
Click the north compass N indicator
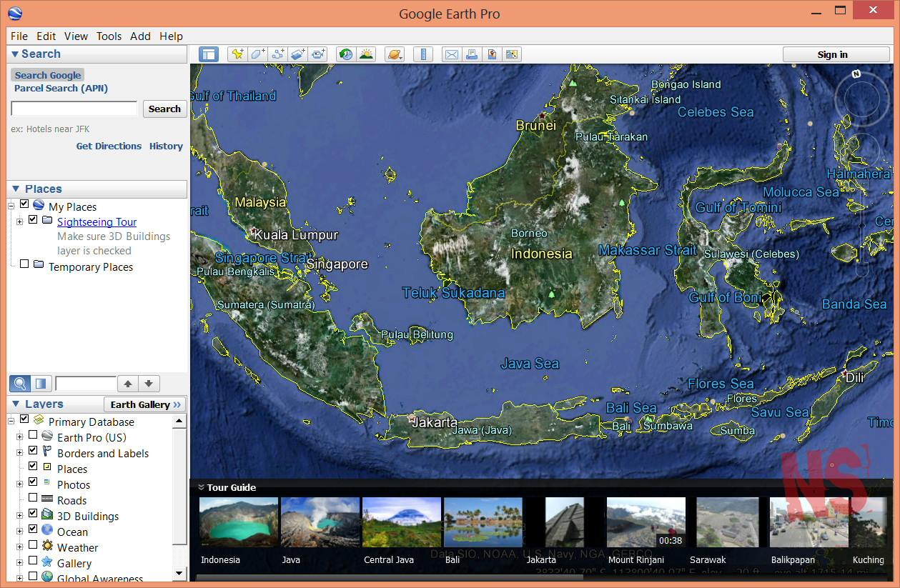(x=856, y=74)
